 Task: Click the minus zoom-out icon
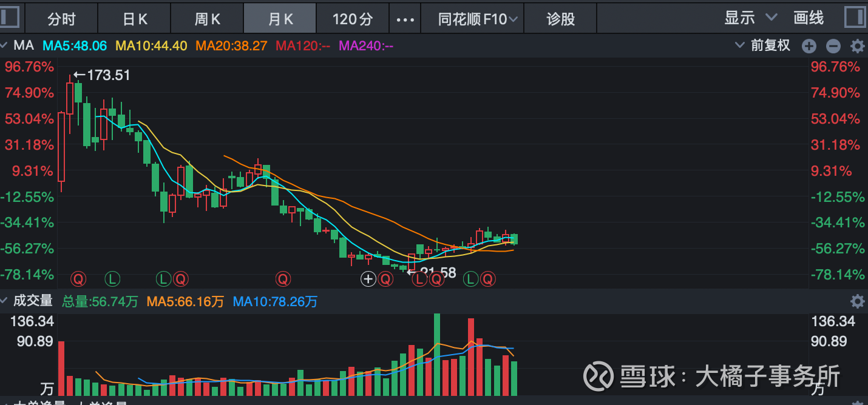833,46
